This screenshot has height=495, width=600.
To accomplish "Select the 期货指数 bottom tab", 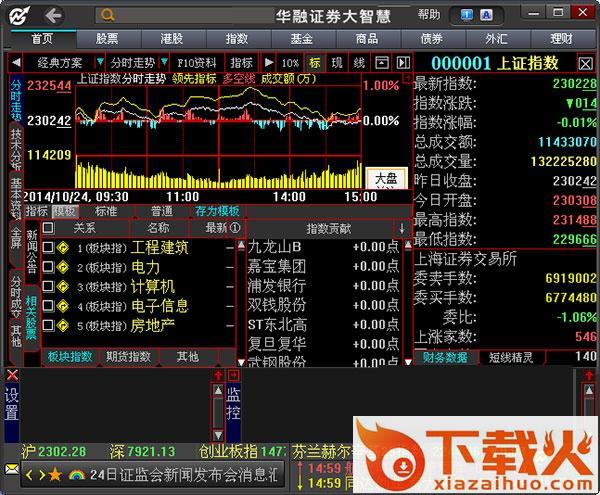I will (129, 357).
